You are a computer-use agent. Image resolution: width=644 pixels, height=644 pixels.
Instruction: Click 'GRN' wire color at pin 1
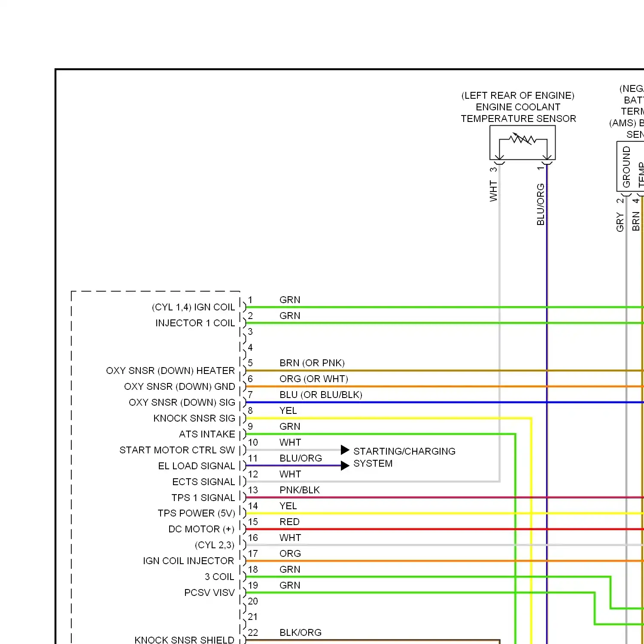290,300
